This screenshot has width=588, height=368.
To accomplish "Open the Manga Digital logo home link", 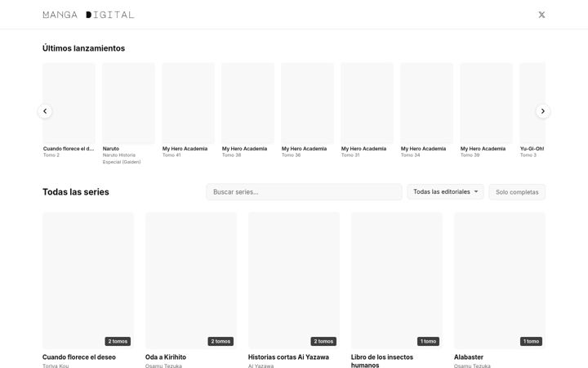I will click(88, 15).
